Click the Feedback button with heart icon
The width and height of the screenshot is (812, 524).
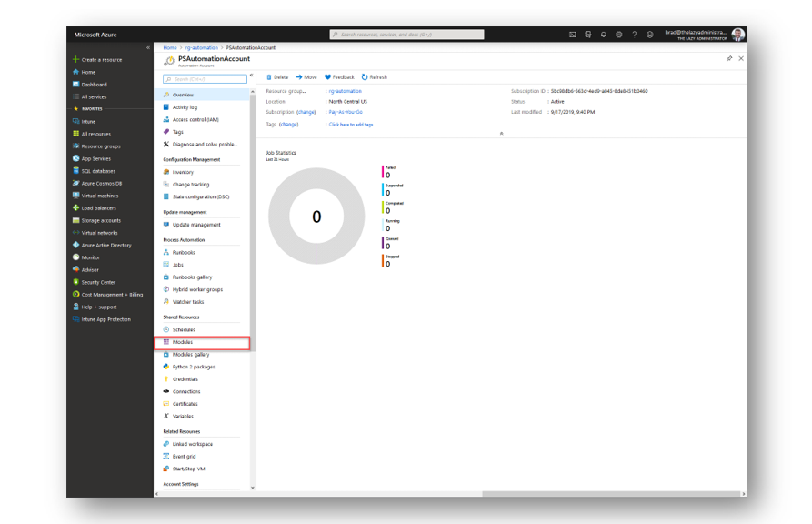pyautogui.click(x=340, y=77)
